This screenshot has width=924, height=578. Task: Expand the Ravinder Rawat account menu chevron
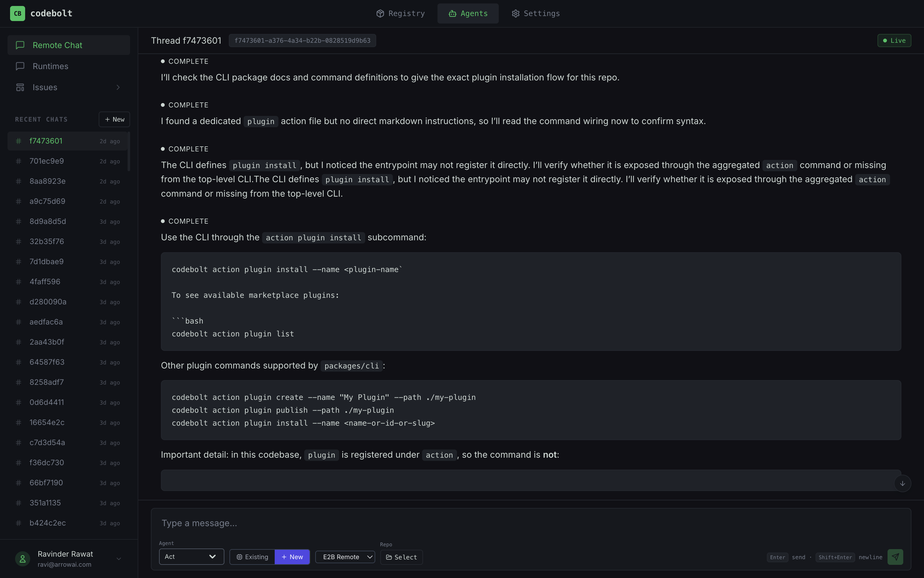[x=119, y=559]
